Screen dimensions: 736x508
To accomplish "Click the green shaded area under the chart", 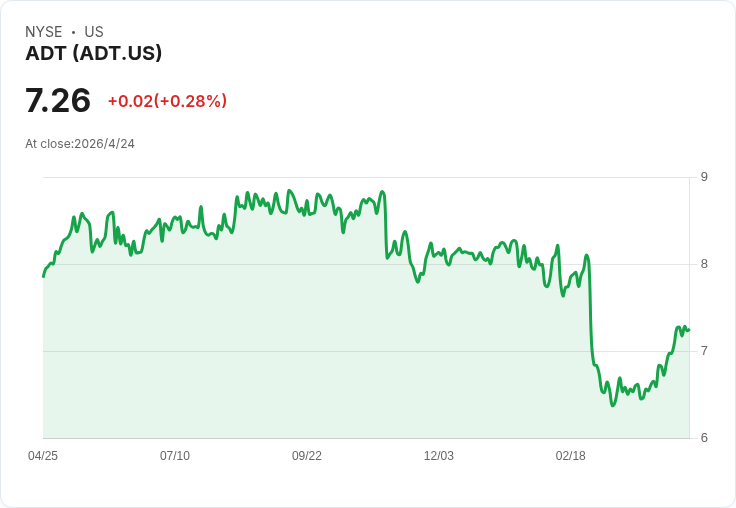I will click(300, 340).
